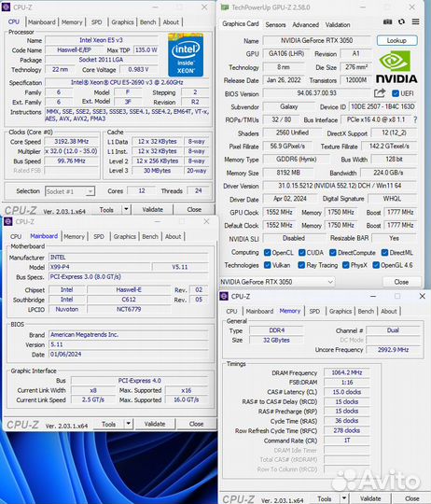This screenshot has height=504, width=431.
Task: Open Memory tab in top CPU-Z window
Action: click(72, 22)
